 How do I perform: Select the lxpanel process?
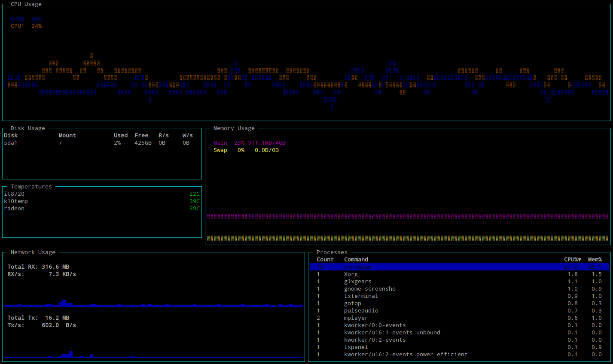tap(459, 347)
